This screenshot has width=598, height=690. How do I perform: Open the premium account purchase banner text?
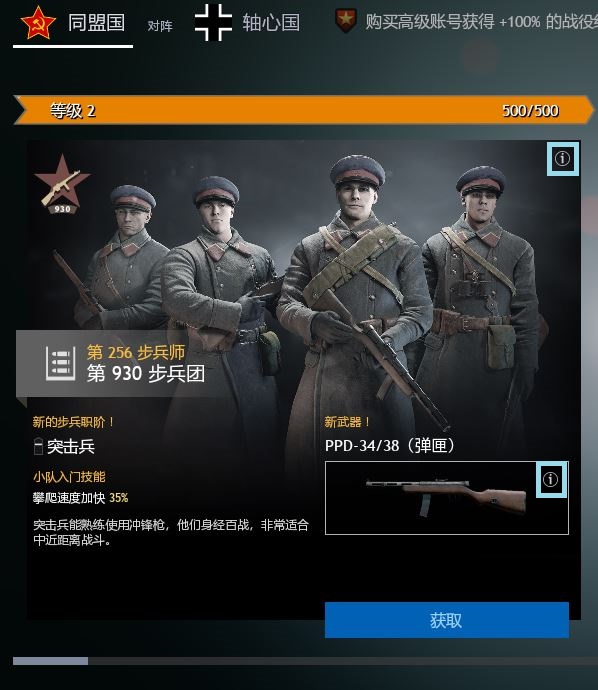pyautogui.click(x=481, y=21)
